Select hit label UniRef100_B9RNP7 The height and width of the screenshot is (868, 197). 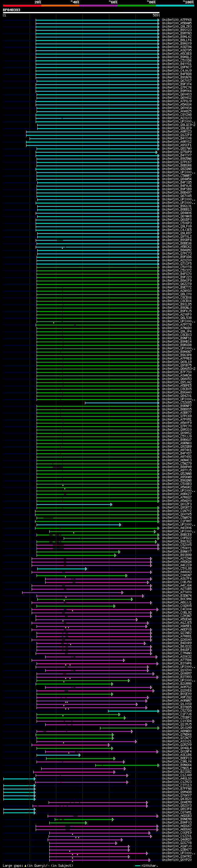click(x=176, y=406)
